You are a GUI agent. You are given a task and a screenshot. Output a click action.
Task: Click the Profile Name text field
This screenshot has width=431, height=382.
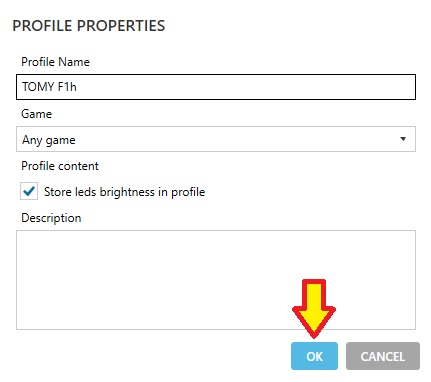pyautogui.click(x=216, y=87)
